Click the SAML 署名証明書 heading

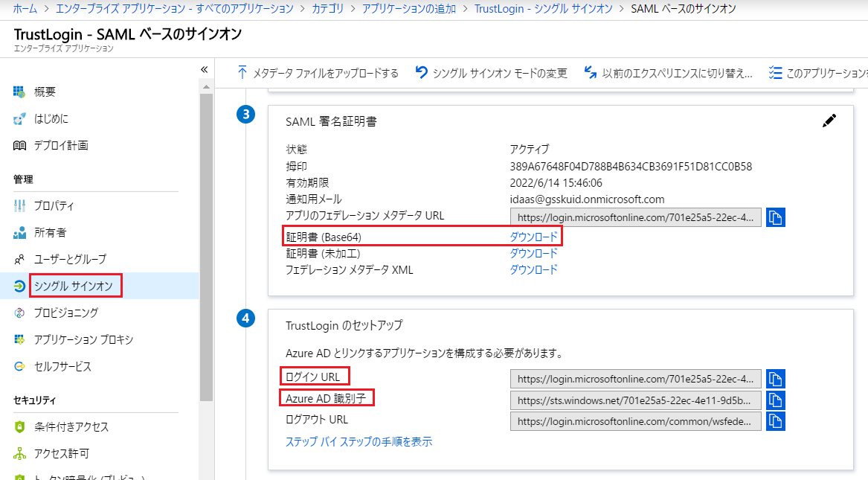[331, 122]
